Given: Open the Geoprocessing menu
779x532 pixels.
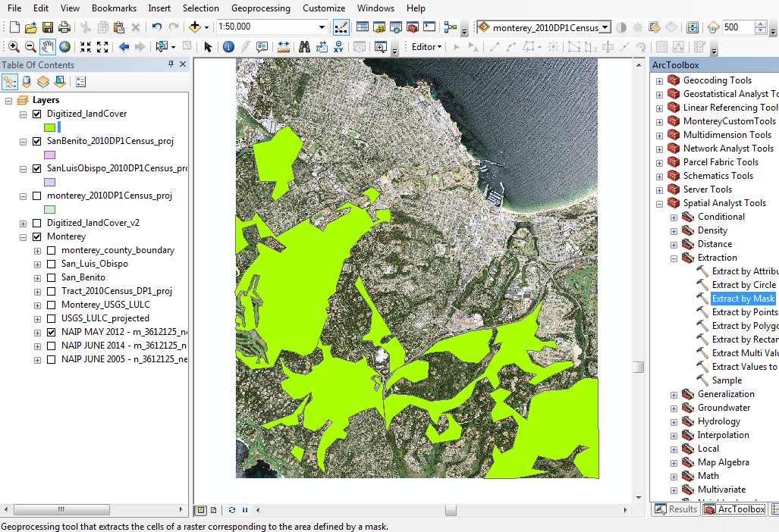Looking at the screenshot, I should pos(260,8).
